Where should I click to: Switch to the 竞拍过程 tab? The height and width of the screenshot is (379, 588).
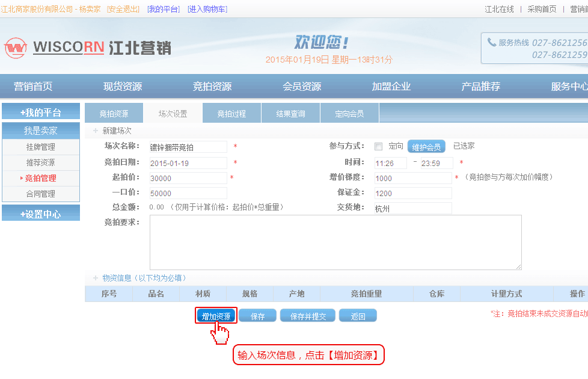(x=231, y=113)
